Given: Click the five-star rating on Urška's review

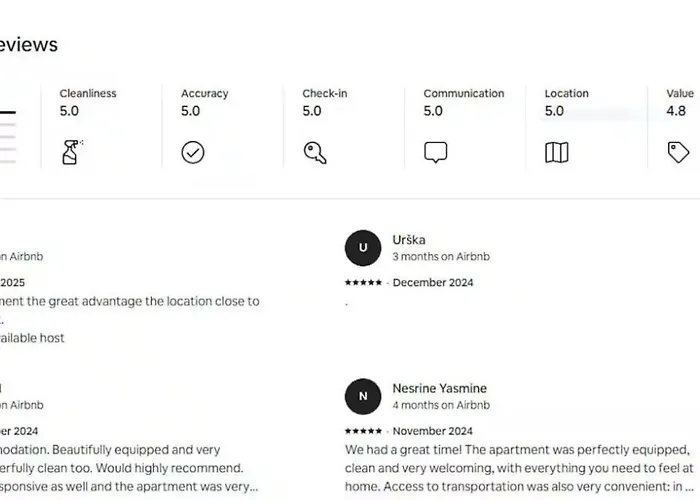Looking at the screenshot, I should click(x=363, y=282).
